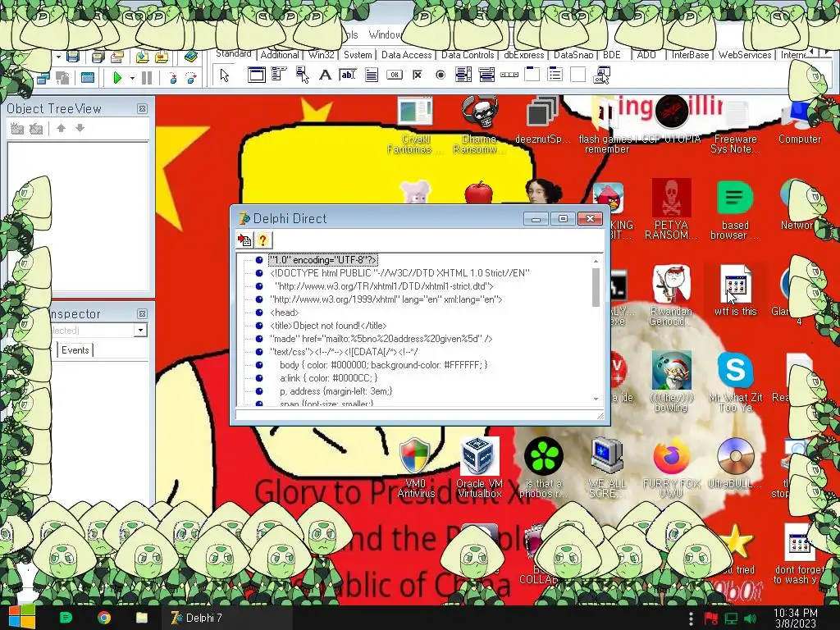The image size is (840, 630).
Task: Open the Events tab in Object Inspector
Action: pyautogui.click(x=75, y=349)
